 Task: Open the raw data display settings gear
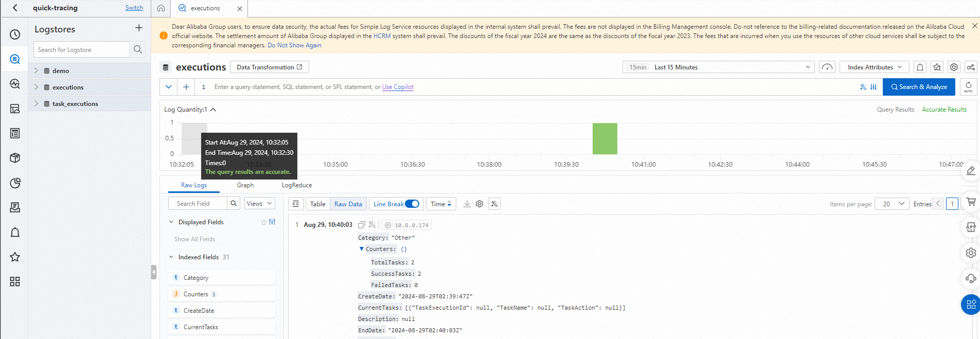[479, 204]
